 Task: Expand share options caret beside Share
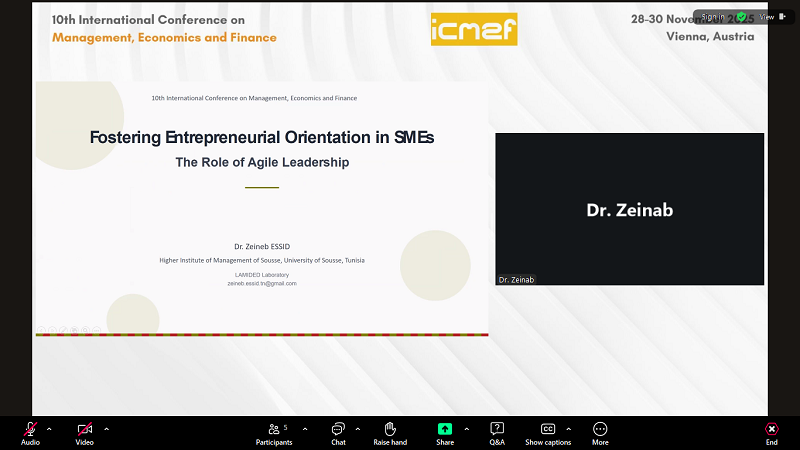pos(466,428)
